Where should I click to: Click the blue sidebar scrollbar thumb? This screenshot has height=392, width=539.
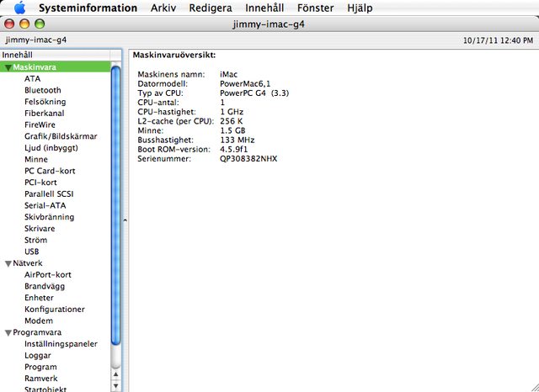(x=116, y=205)
